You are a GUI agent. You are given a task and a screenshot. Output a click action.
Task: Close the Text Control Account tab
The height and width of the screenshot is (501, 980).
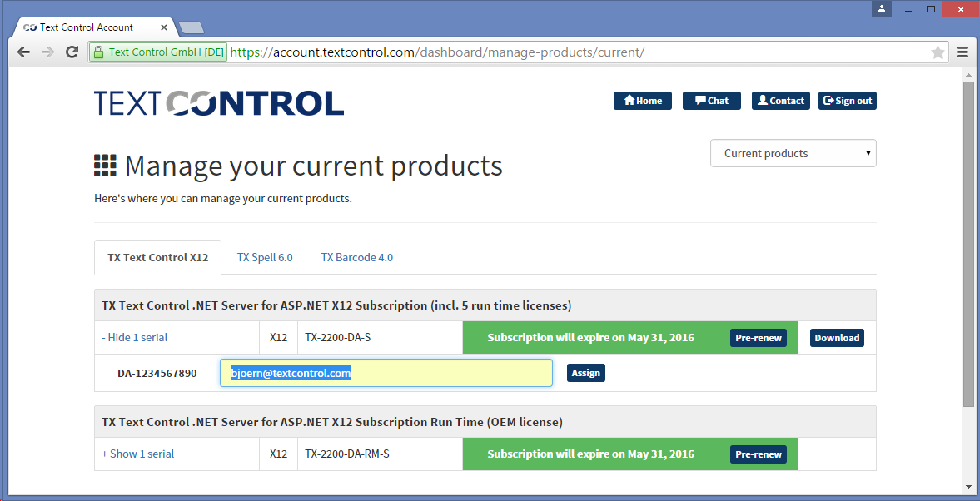click(x=164, y=27)
